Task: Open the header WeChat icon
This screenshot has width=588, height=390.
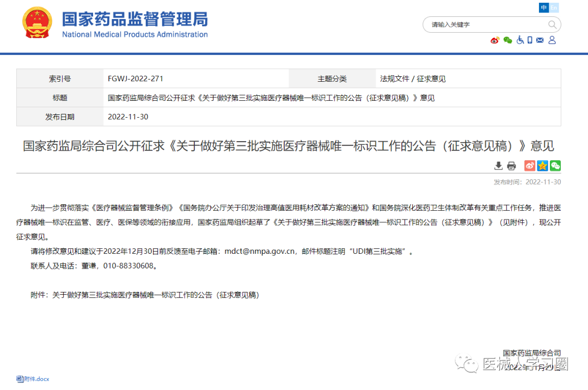Action: click(507, 40)
